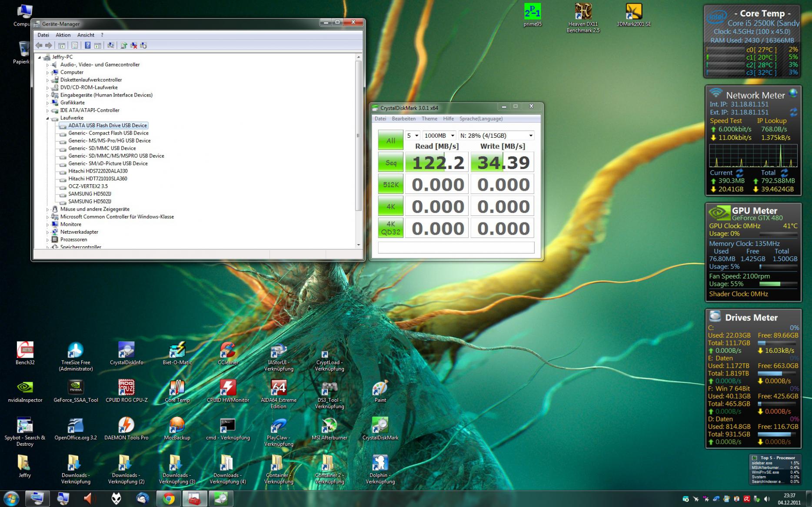
Task: Click the blue Help icon in Geräte-Manager toolbar
Action: click(88, 45)
